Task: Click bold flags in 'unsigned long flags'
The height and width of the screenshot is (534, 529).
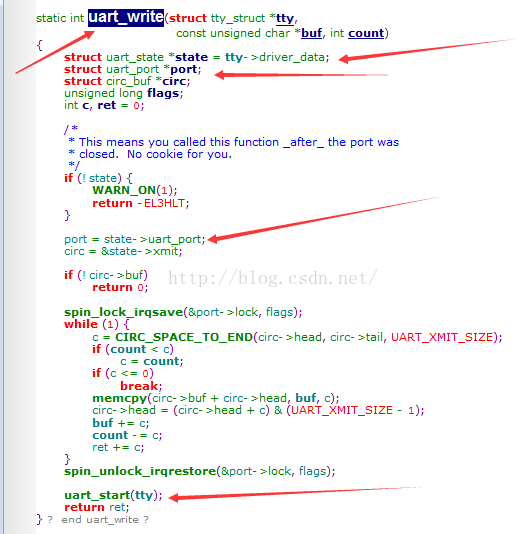Action: tap(163, 93)
